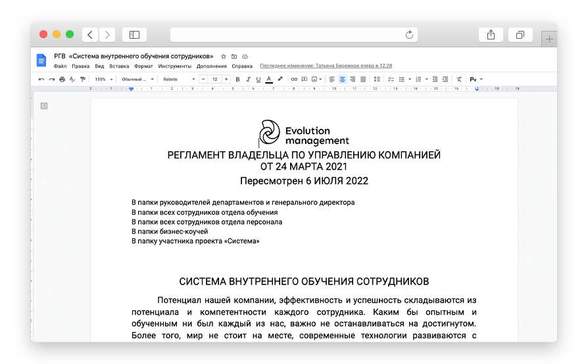Open the text color picker
The image size is (588, 364).
pos(269,80)
